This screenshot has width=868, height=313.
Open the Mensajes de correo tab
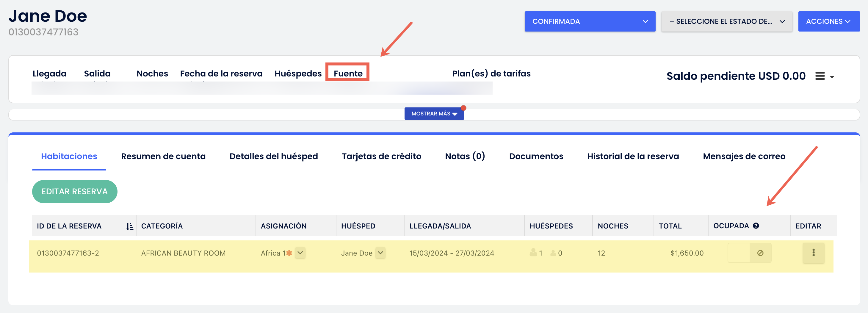pos(744,156)
